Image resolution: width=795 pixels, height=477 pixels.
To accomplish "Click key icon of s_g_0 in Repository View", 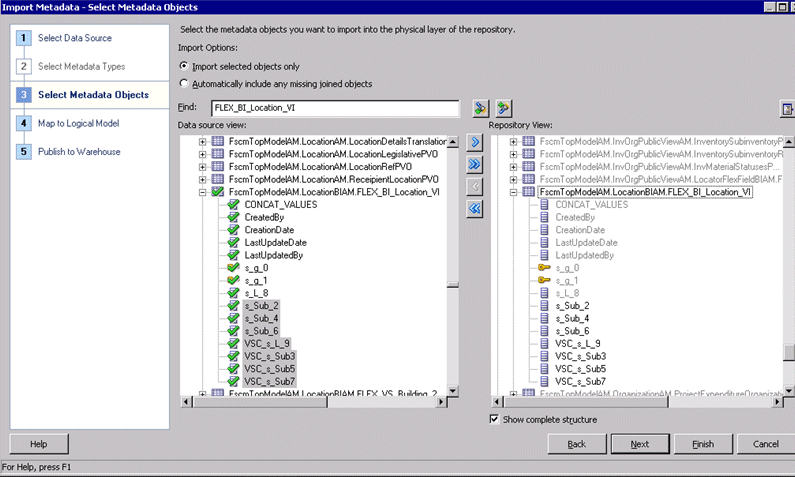I will (x=544, y=268).
